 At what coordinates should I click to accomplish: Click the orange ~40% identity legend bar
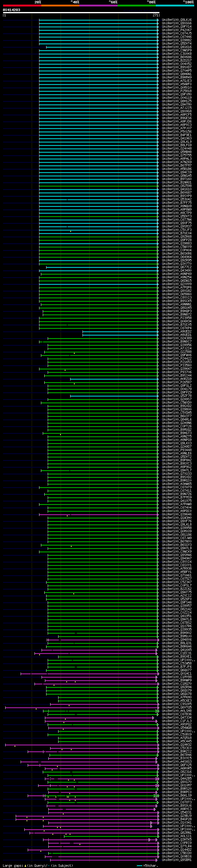tap(60, 6)
